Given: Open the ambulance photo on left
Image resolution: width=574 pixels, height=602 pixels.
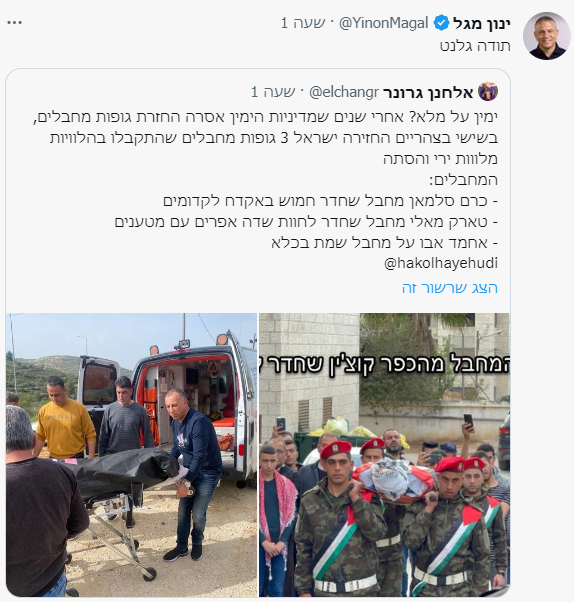Looking at the screenshot, I should [x=131, y=455].
